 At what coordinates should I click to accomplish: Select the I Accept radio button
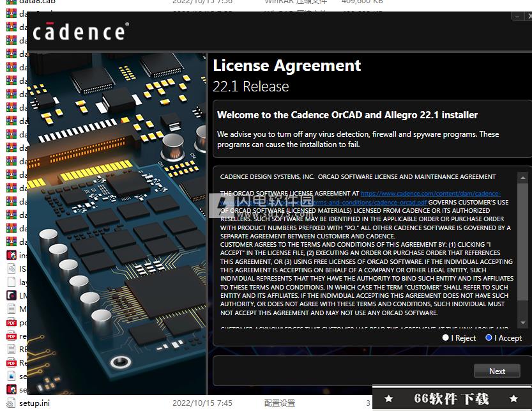489,337
